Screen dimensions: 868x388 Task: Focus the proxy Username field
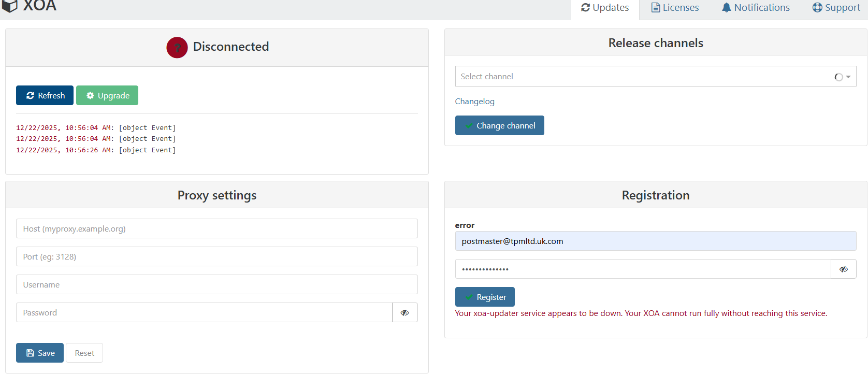point(216,285)
